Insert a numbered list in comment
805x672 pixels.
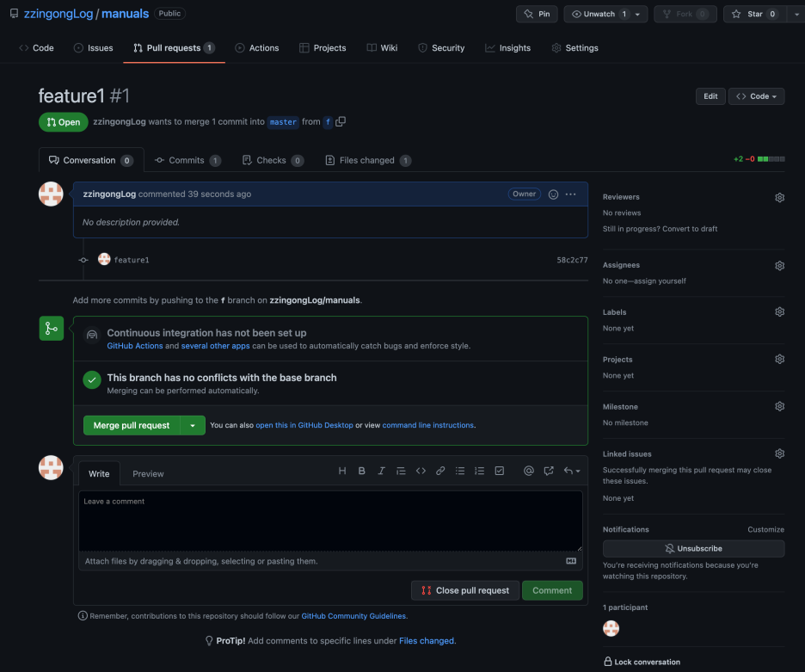[480, 471]
